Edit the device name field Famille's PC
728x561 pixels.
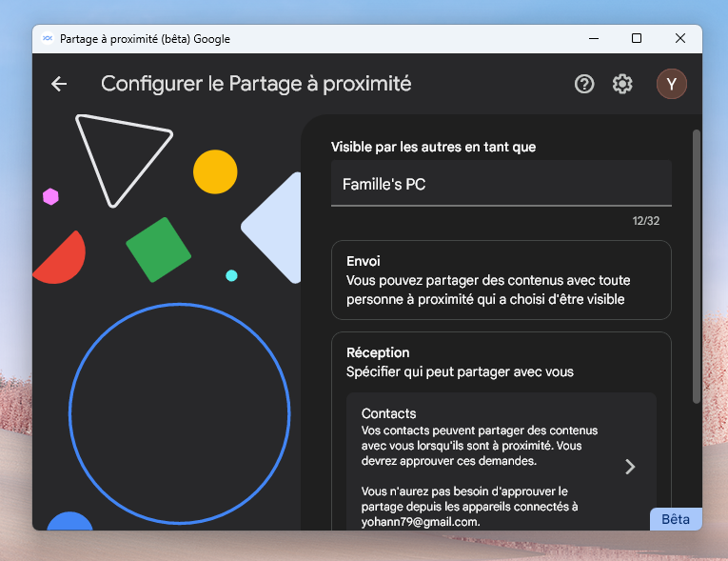tap(501, 184)
